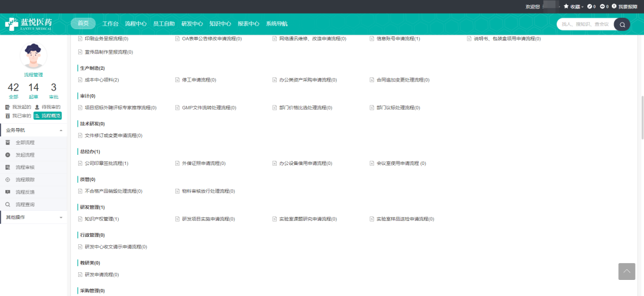
Task: Click the 蓝悦医药 logo
Action: (29, 24)
